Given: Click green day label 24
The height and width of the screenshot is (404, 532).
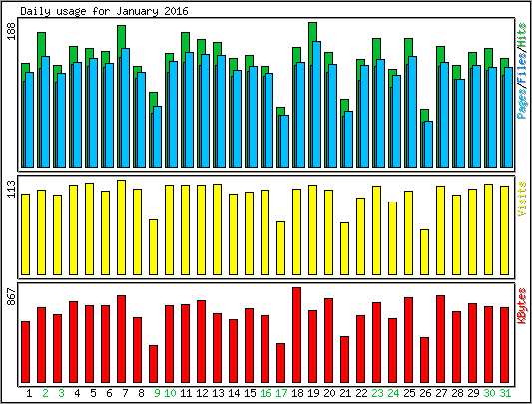Looking at the screenshot, I should tap(393, 393).
